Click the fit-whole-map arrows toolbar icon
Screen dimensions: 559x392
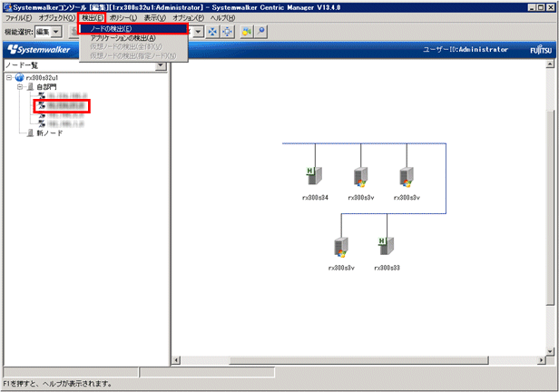(x=212, y=32)
